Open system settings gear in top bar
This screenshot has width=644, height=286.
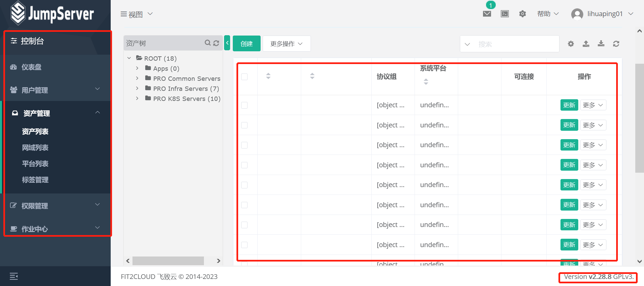click(523, 14)
